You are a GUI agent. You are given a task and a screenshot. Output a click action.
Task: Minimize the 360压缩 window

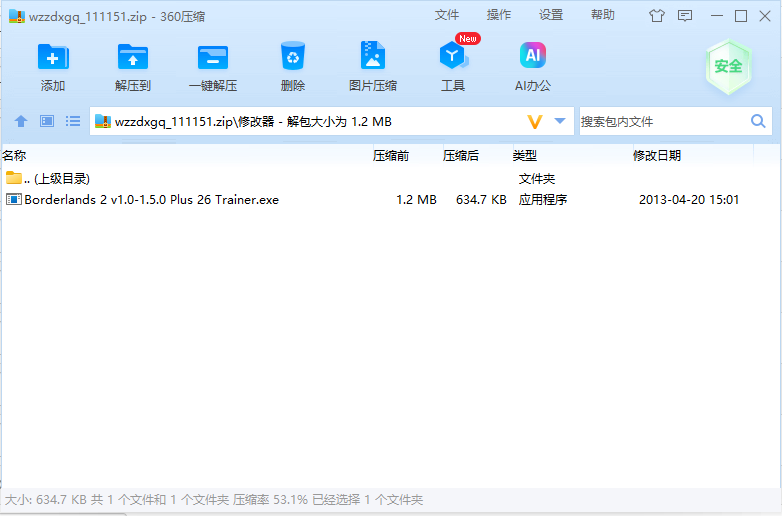(x=717, y=16)
